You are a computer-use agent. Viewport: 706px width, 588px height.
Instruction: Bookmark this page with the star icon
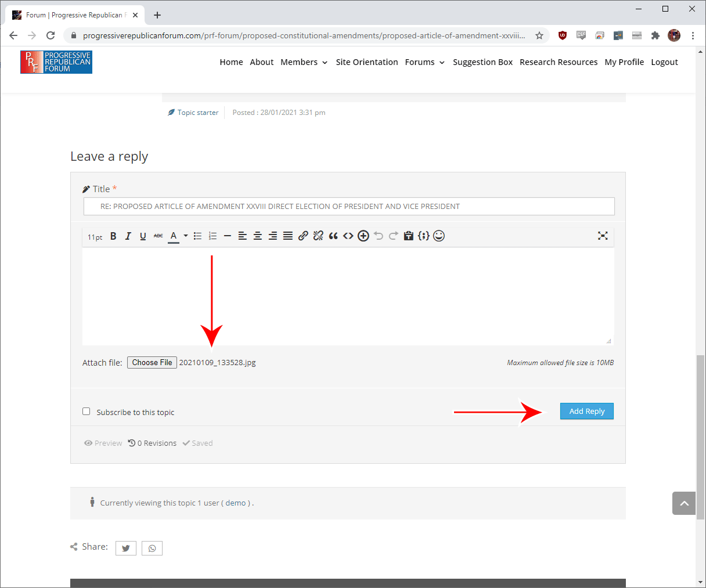click(539, 35)
